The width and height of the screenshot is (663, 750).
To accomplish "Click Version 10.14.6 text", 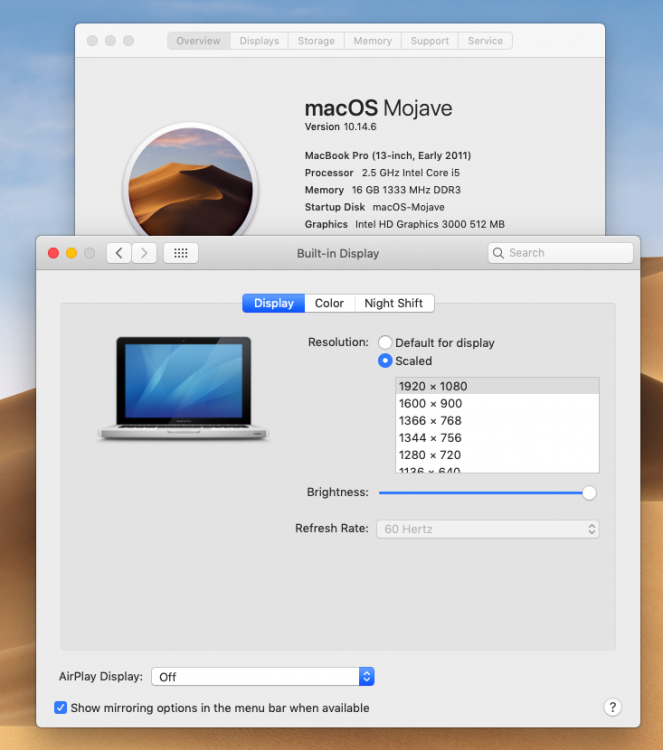I will coord(341,127).
